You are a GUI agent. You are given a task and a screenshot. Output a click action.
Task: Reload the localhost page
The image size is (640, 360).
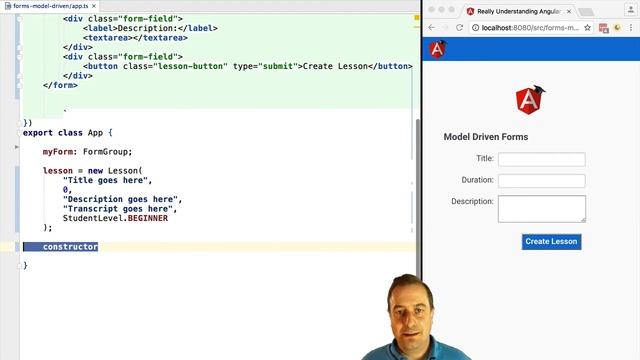pyautogui.click(x=459, y=27)
